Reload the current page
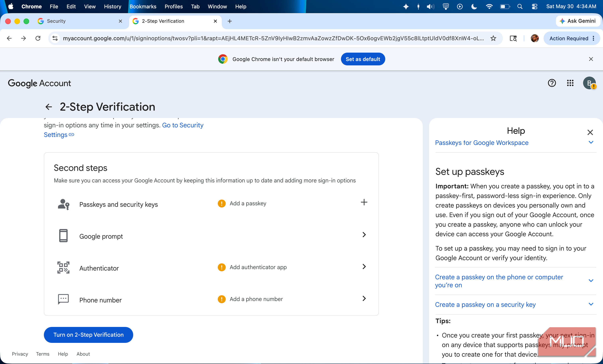 (38, 38)
